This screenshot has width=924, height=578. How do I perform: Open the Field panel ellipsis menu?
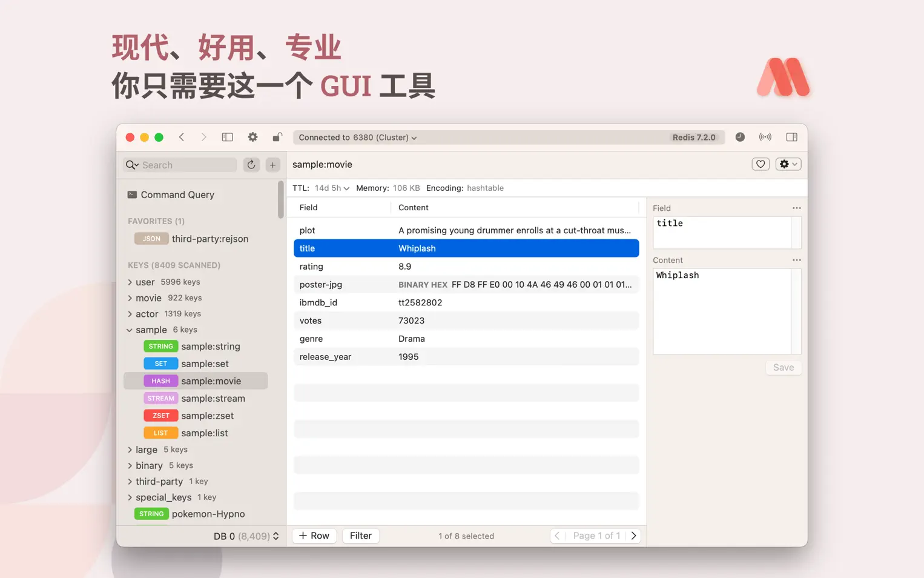coord(796,208)
